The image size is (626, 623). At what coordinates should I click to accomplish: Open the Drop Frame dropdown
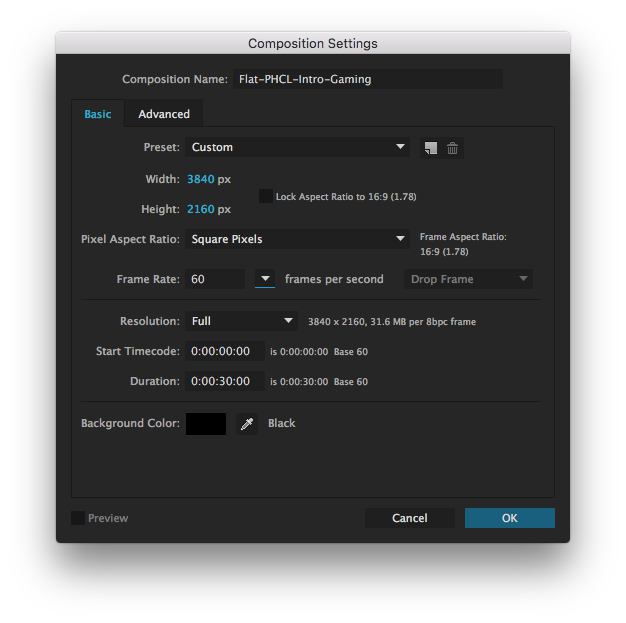click(x=468, y=279)
